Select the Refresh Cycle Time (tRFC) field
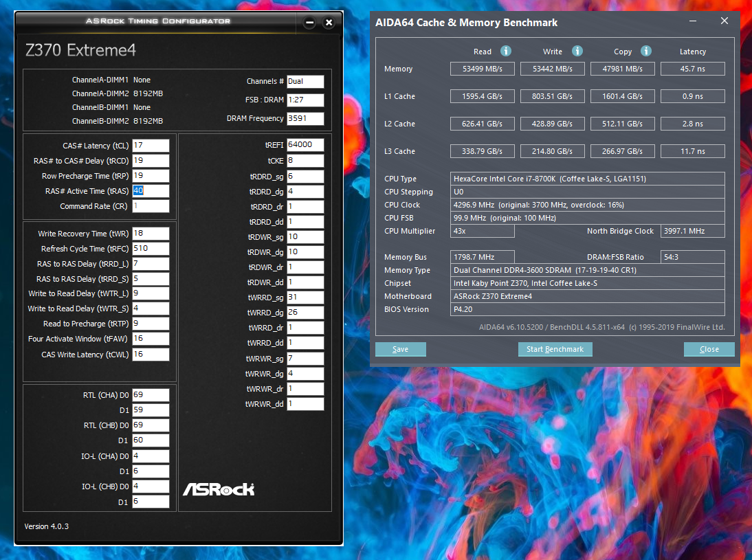 (x=151, y=248)
